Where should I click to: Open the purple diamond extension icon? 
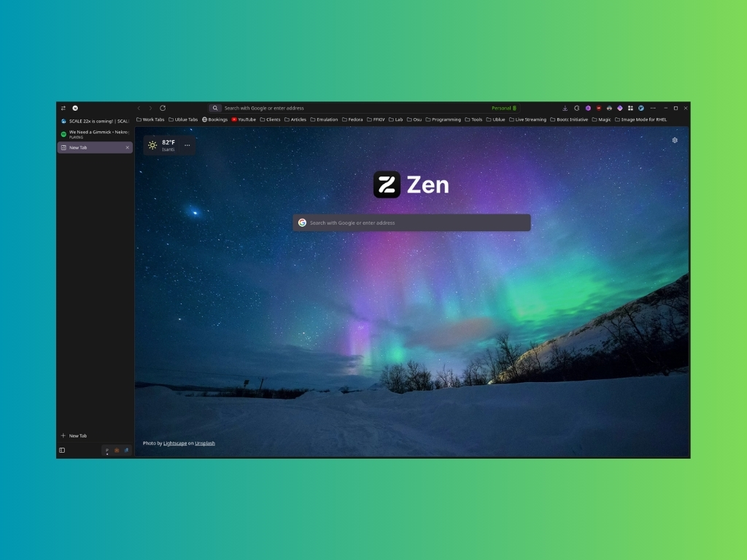(620, 108)
